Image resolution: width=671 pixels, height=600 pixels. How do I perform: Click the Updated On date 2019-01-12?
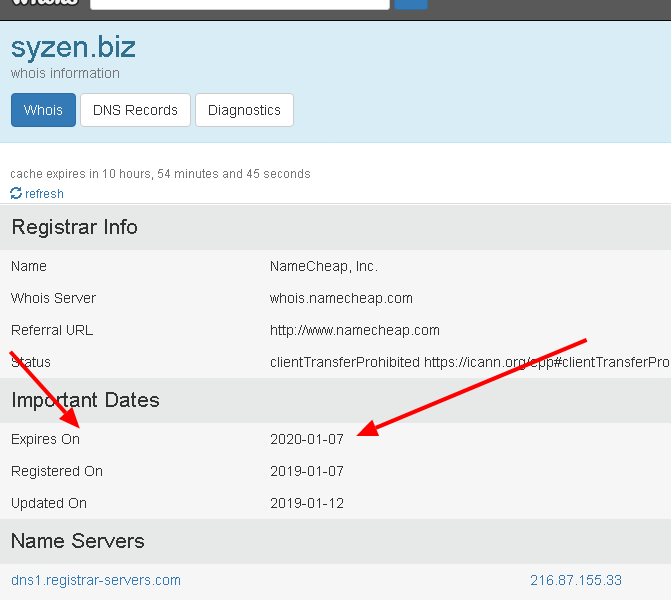point(306,503)
